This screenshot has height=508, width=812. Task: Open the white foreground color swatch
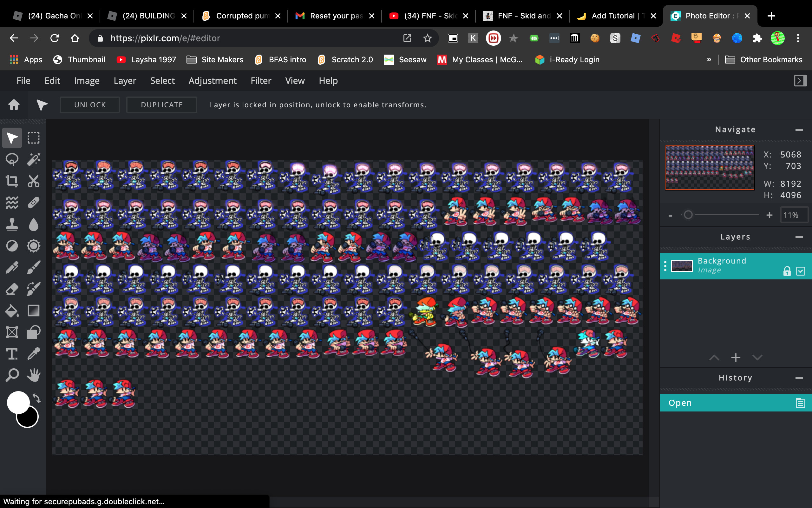coord(18,403)
